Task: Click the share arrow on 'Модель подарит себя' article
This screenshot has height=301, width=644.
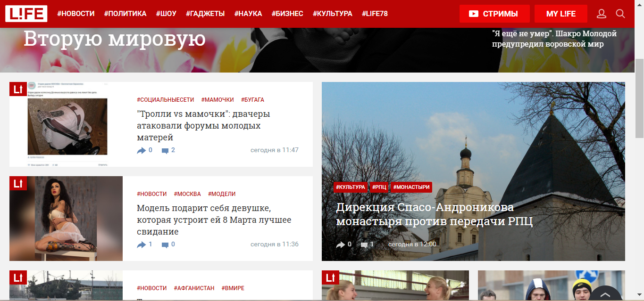Action: pyautogui.click(x=142, y=244)
